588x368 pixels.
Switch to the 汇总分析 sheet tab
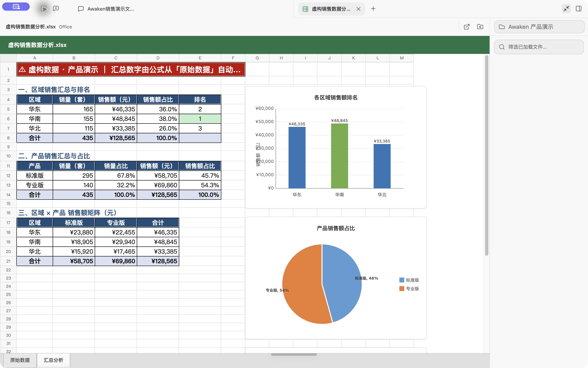[x=53, y=360]
